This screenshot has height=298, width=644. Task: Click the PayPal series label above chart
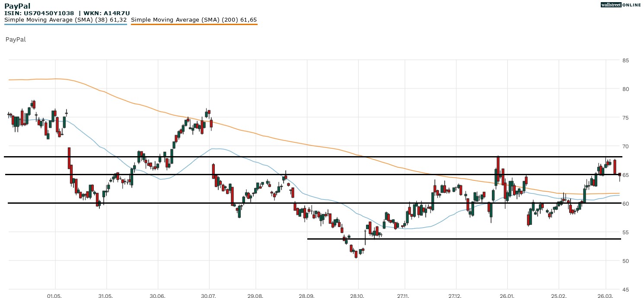[x=16, y=39]
